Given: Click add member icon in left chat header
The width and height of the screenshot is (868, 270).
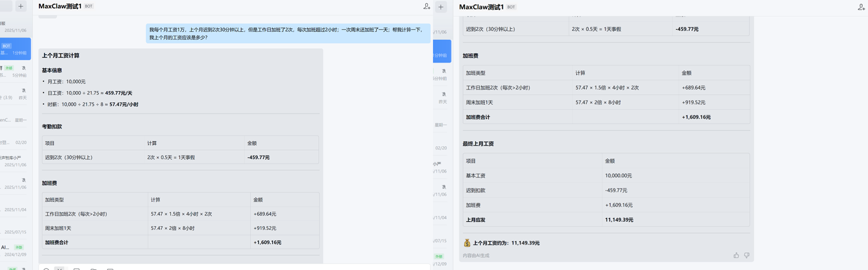Looking at the screenshot, I should click(x=426, y=6).
